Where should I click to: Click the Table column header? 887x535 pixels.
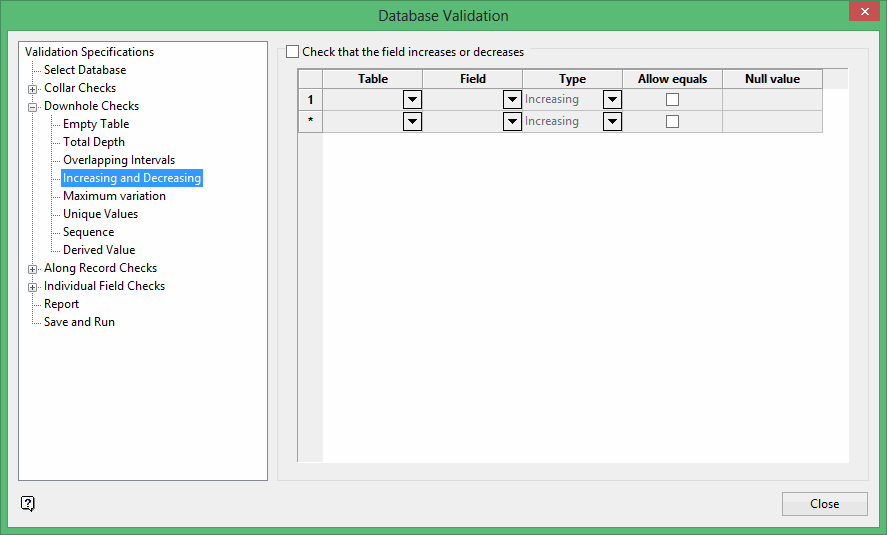(373, 79)
